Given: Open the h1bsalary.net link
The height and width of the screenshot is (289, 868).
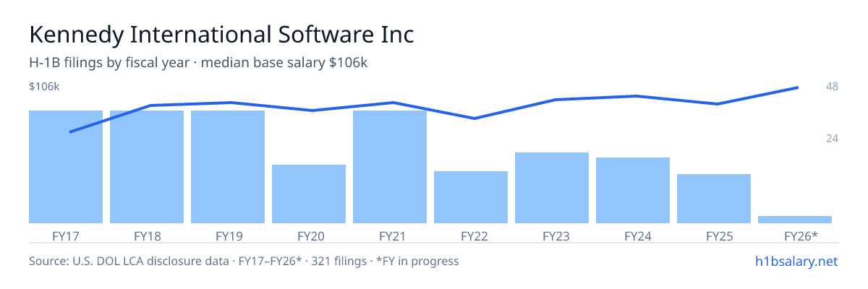Looking at the screenshot, I should [796, 261].
